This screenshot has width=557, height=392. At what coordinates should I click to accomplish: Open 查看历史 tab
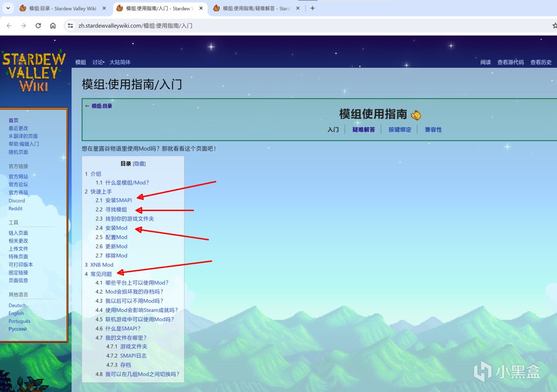point(541,62)
